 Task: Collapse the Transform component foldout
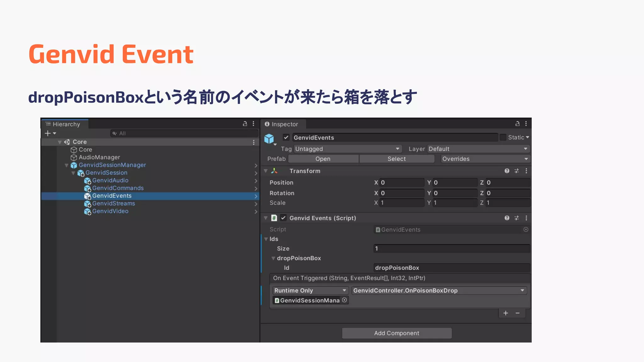[x=266, y=171]
